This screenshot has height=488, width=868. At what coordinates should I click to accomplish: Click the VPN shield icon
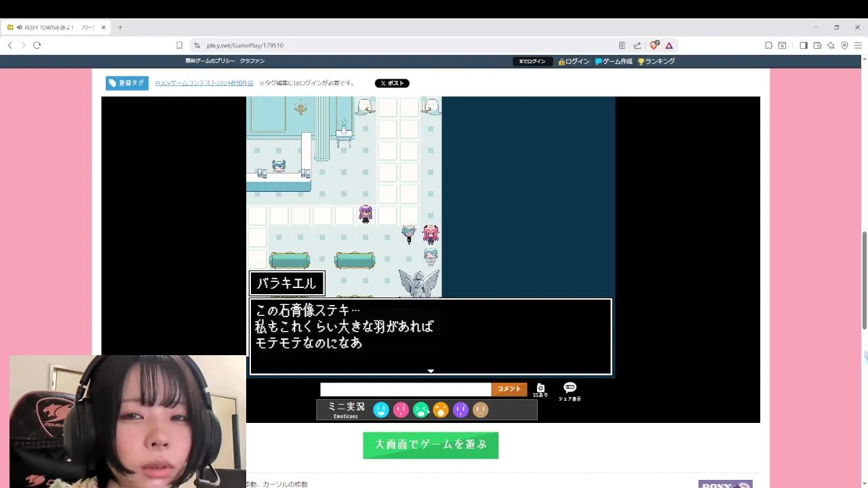tap(844, 45)
